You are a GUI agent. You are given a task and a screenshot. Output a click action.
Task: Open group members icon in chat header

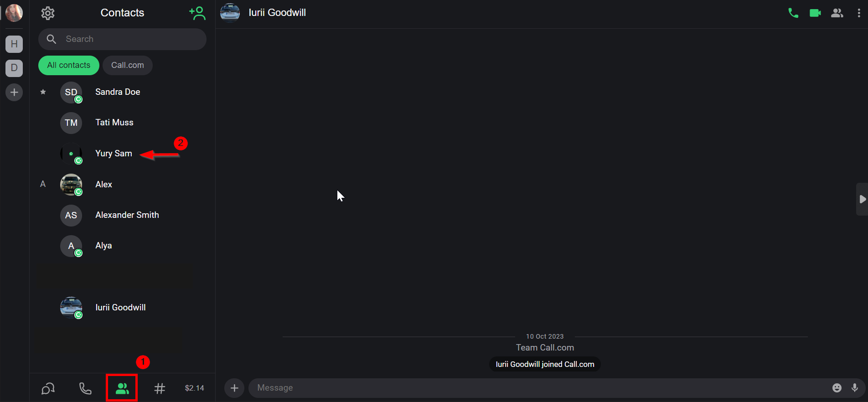coord(837,13)
